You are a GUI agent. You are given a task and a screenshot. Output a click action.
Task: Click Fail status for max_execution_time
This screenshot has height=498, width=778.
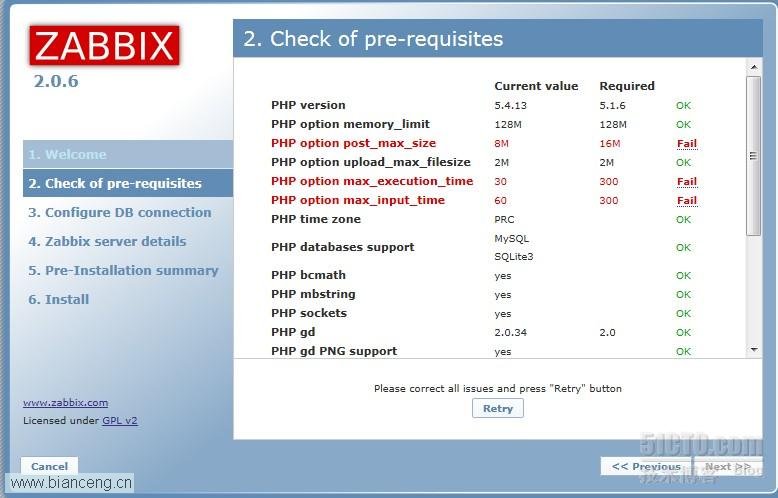(687, 182)
